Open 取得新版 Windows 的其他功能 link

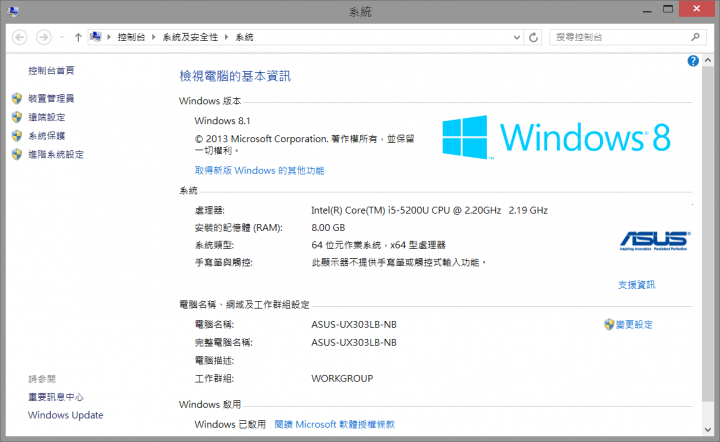pyautogui.click(x=259, y=170)
